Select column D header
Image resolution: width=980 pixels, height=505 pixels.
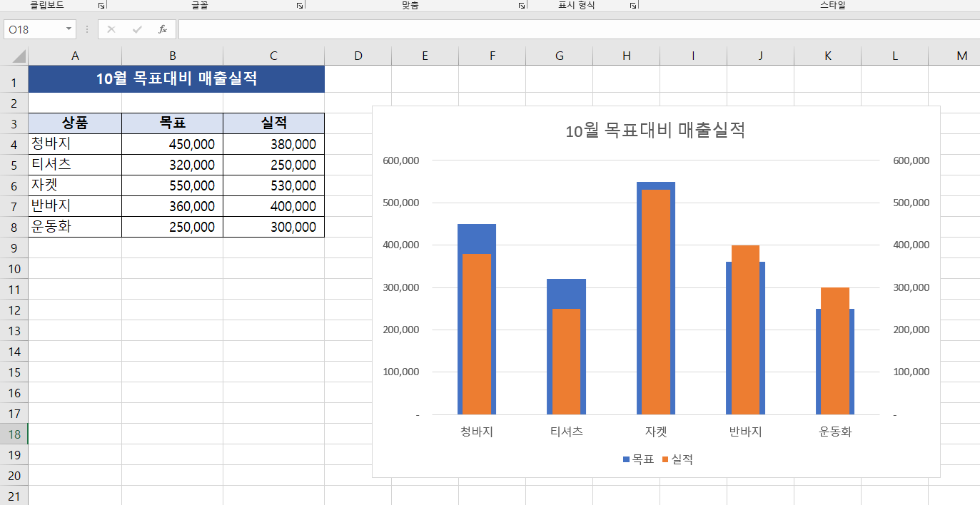358,56
